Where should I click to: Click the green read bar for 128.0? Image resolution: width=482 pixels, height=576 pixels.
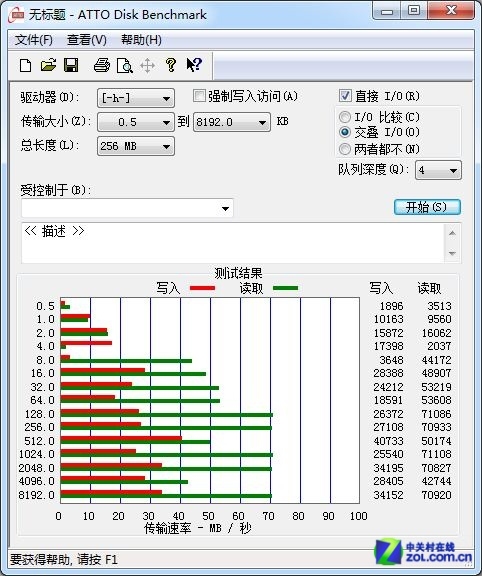pos(167,415)
